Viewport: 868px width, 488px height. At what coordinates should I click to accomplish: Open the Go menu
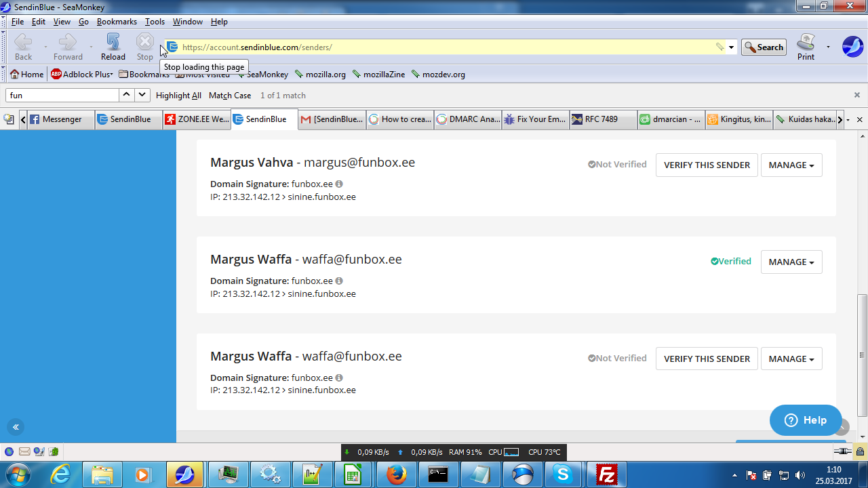click(83, 22)
